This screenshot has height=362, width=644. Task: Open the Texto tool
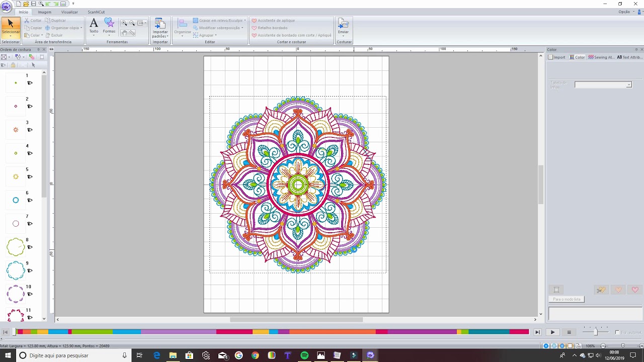coord(94,26)
